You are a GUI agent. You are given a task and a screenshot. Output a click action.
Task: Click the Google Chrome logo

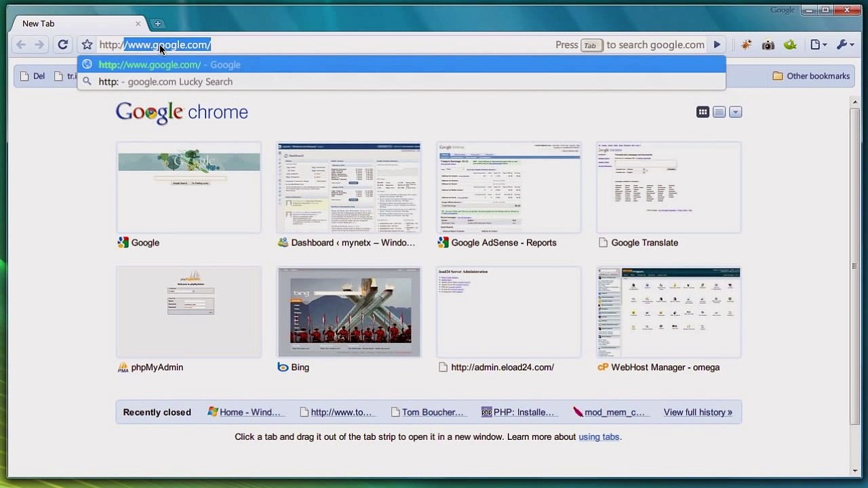(x=182, y=113)
